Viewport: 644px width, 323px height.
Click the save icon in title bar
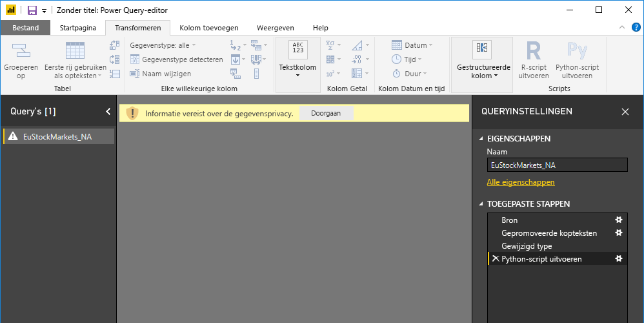click(32, 10)
